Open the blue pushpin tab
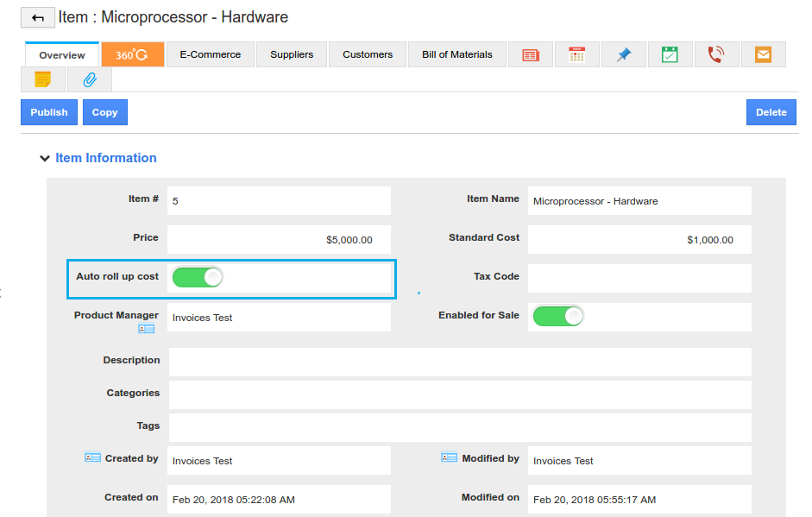This screenshot has height=517, width=812. click(624, 54)
